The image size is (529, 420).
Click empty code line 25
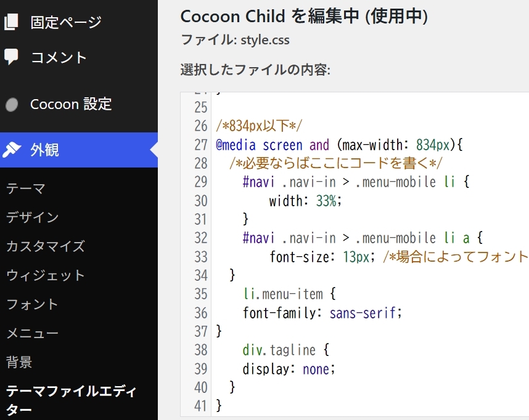[x=370, y=108]
